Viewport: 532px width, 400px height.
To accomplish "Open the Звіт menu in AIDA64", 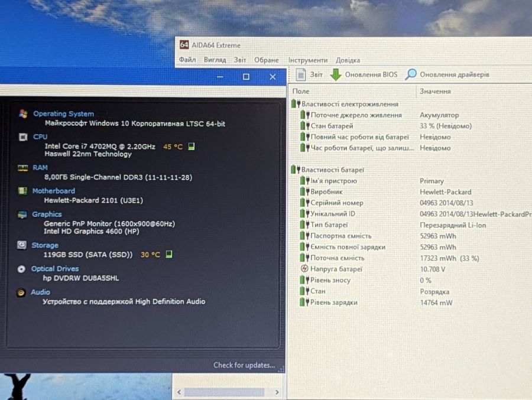I will coord(240,60).
